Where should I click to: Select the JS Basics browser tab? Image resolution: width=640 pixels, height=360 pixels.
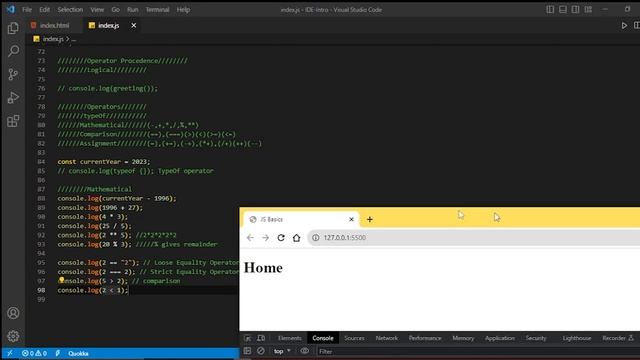click(x=301, y=219)
